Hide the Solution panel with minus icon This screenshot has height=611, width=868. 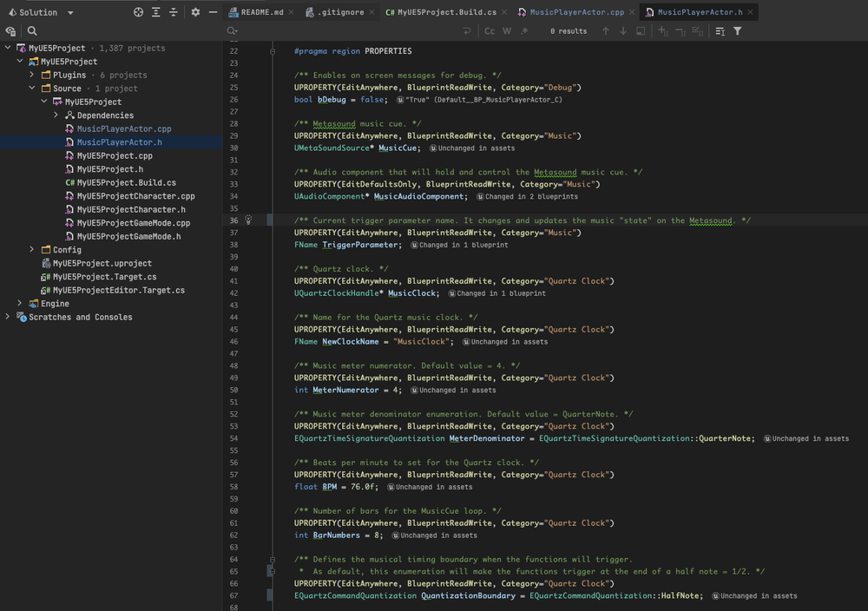[x=213, y=13]
